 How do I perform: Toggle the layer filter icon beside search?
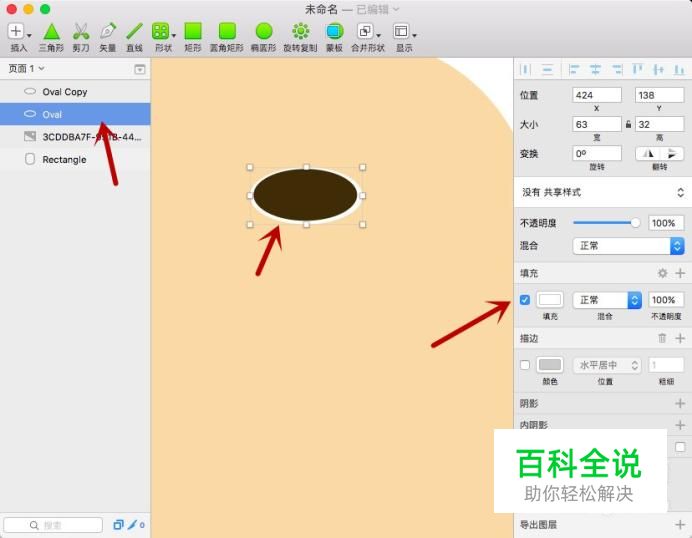pos(118,525)
